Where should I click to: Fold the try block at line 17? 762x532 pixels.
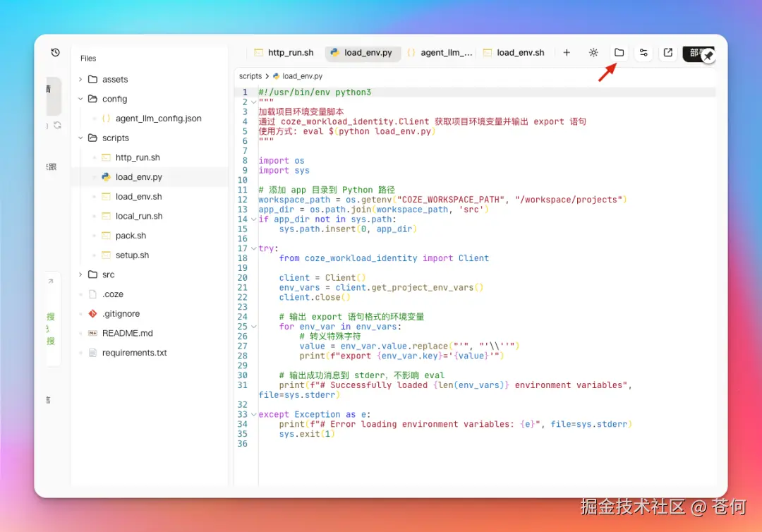(254, 248)
